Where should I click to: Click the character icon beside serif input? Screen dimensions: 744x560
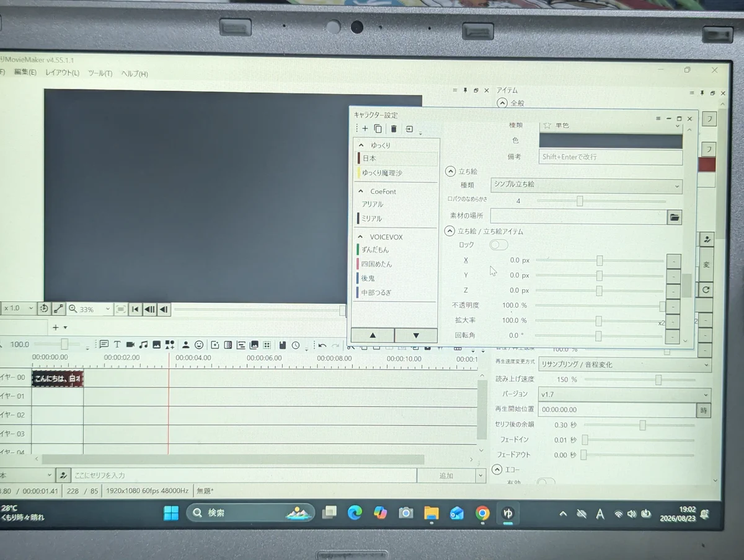(63, 475)
